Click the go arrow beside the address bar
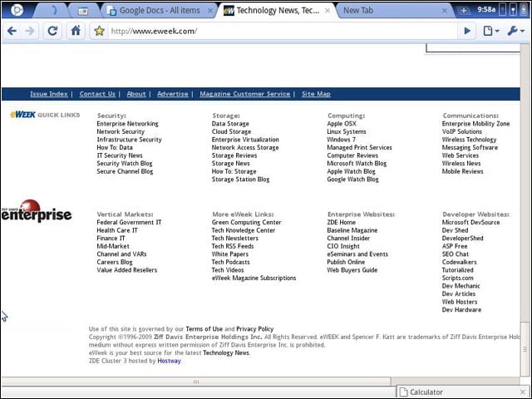The image size is (532, 399). coord(467,32)
